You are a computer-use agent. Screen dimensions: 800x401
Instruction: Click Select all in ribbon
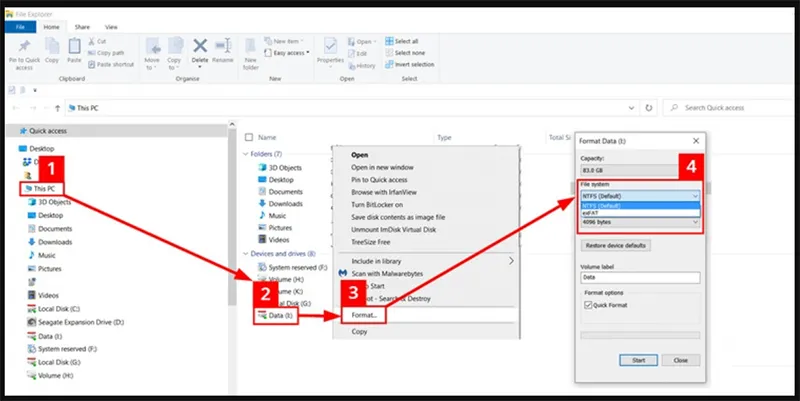(x=402, y=41)
